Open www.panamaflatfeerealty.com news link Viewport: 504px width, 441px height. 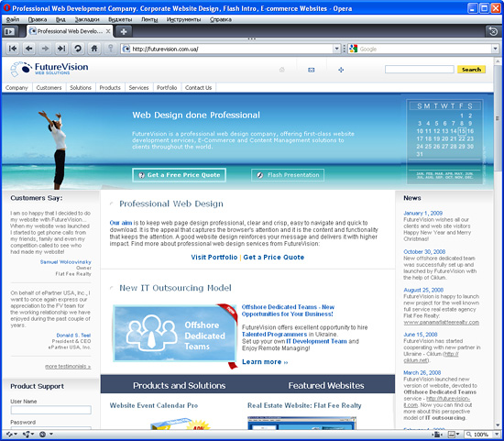click(442, 323)
